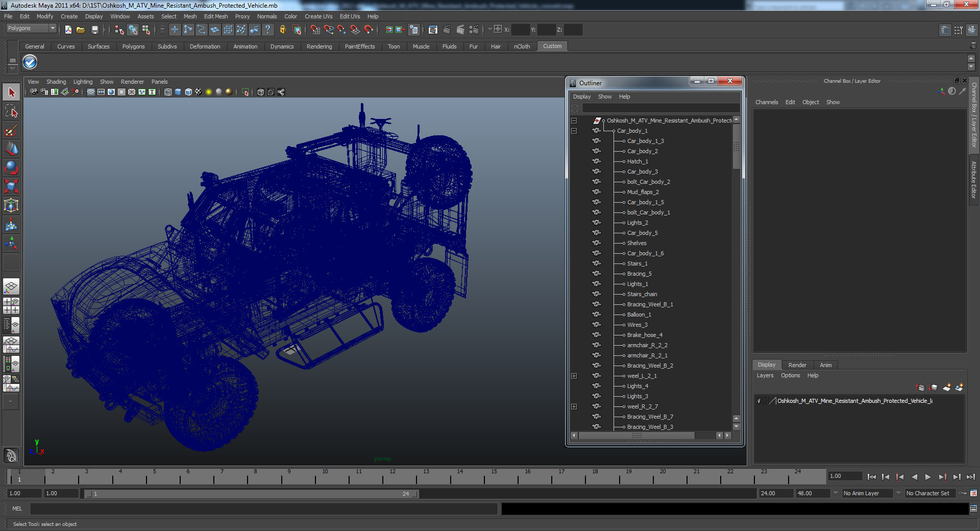The height and width of the screenshot is (531, 980).
Task: Select the Show Manipulator tool
Action: [11, 244]
